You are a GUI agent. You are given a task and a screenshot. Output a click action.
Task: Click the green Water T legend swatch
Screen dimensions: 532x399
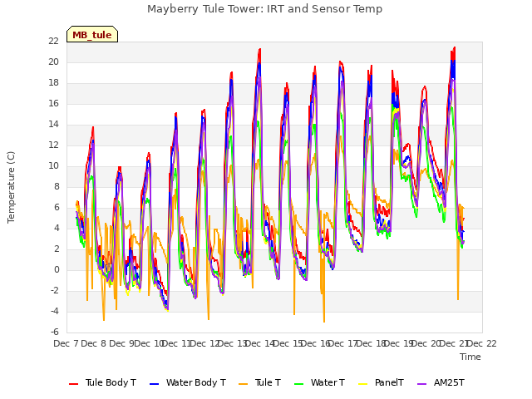(299, 384)
